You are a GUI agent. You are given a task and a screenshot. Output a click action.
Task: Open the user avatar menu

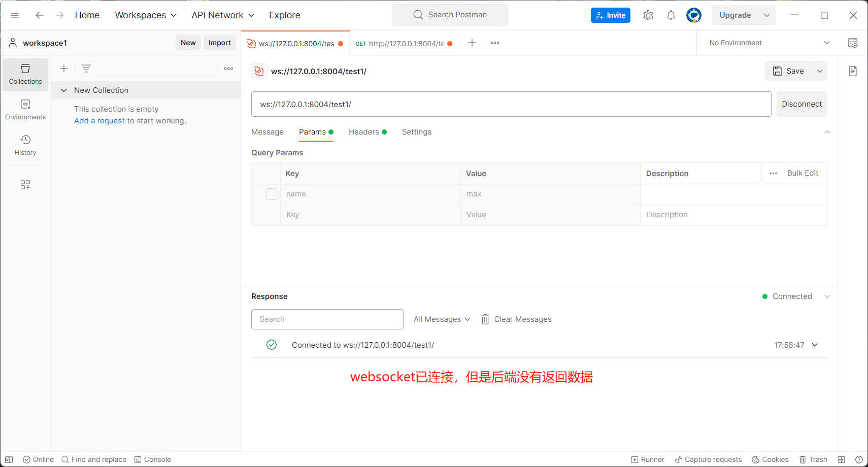(x=694, y=15)
